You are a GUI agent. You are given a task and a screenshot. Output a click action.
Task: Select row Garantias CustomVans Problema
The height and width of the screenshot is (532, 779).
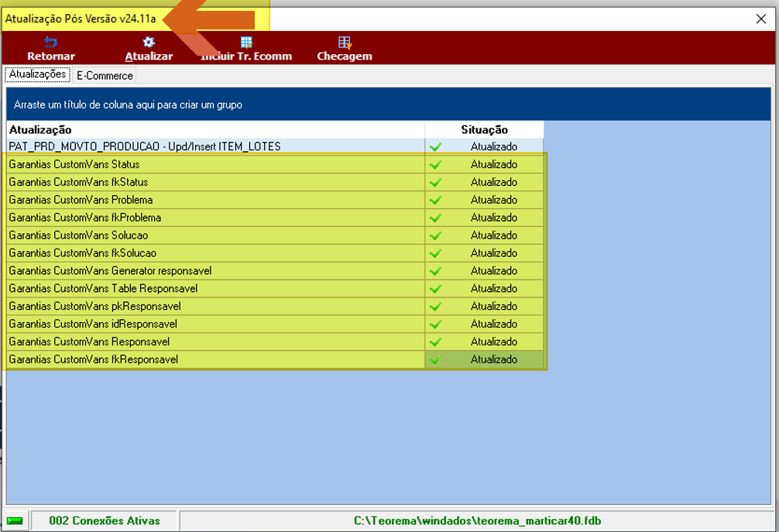tap(275, 200)
